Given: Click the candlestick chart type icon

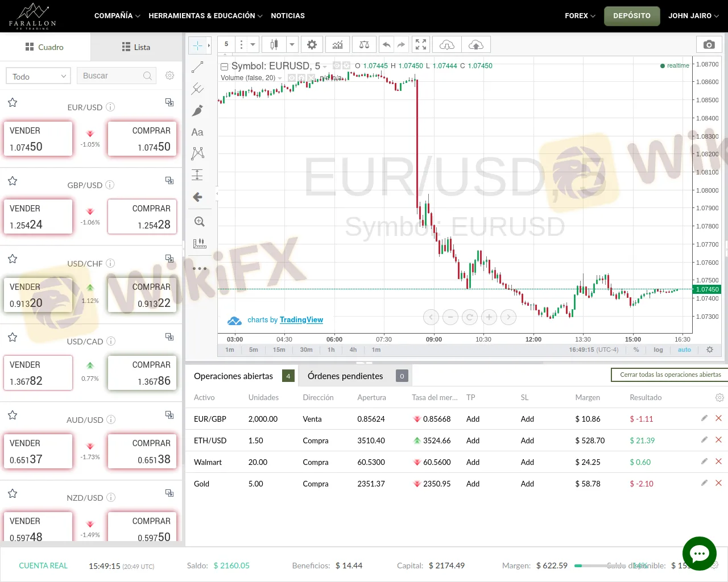Looking at the screenshot, I should click(274, 44).
